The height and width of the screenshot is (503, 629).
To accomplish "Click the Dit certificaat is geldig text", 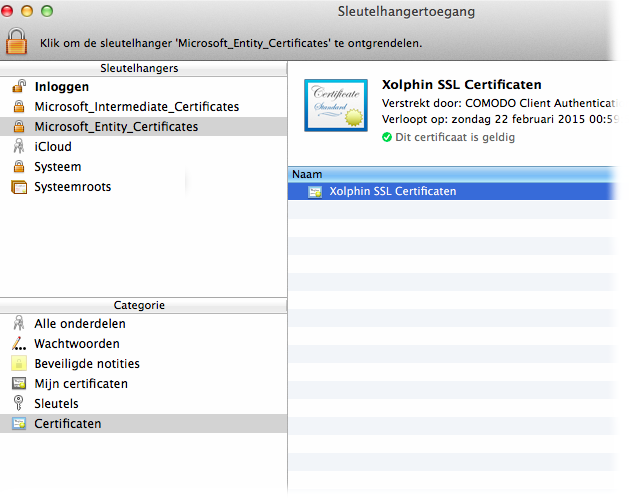I will (x=455, y=138).
